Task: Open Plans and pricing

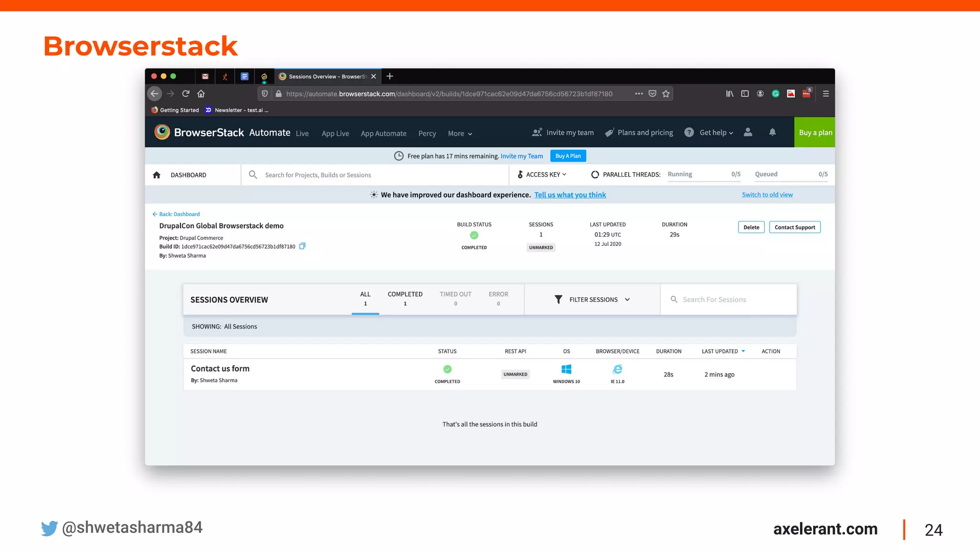Action: (x=639, y=132)
